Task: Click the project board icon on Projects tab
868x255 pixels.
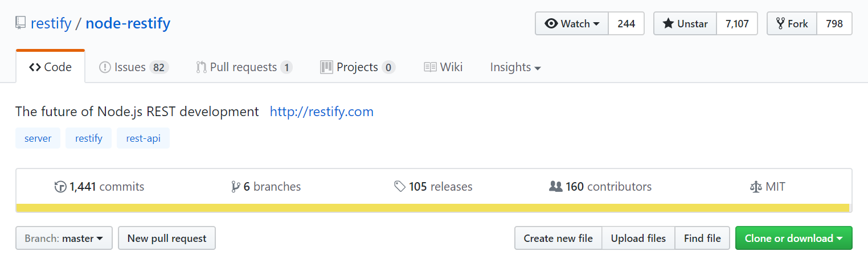Action: [x=326, y=68]
